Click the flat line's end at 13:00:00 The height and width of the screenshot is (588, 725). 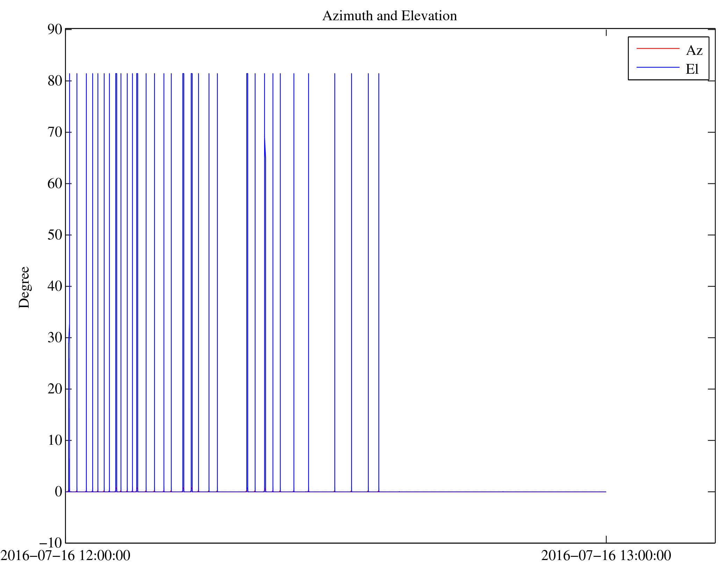[606, 492]
